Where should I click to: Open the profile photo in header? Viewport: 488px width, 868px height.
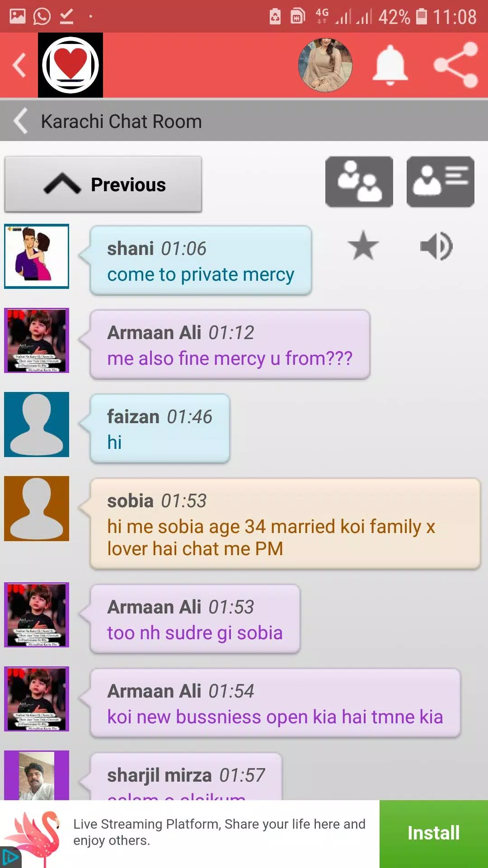325,65
